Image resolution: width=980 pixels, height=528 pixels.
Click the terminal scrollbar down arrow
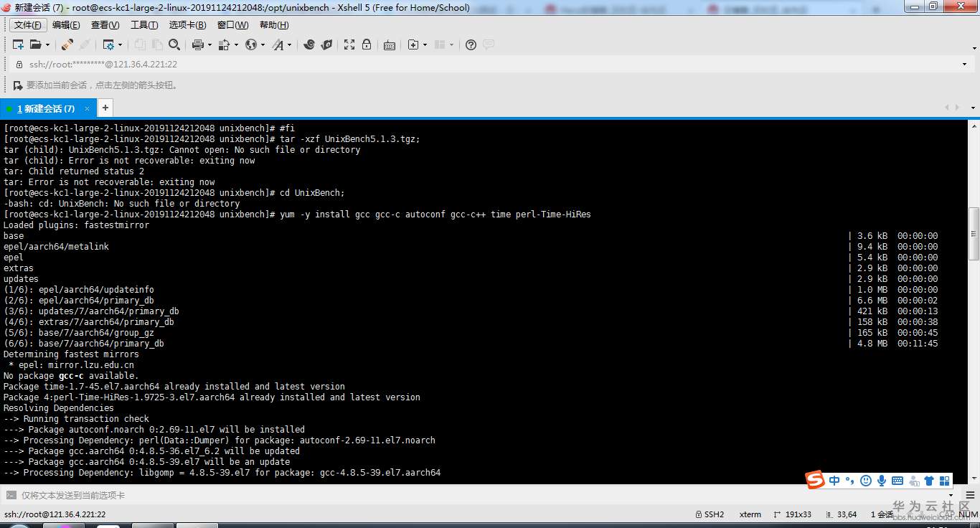click(974, 477)
